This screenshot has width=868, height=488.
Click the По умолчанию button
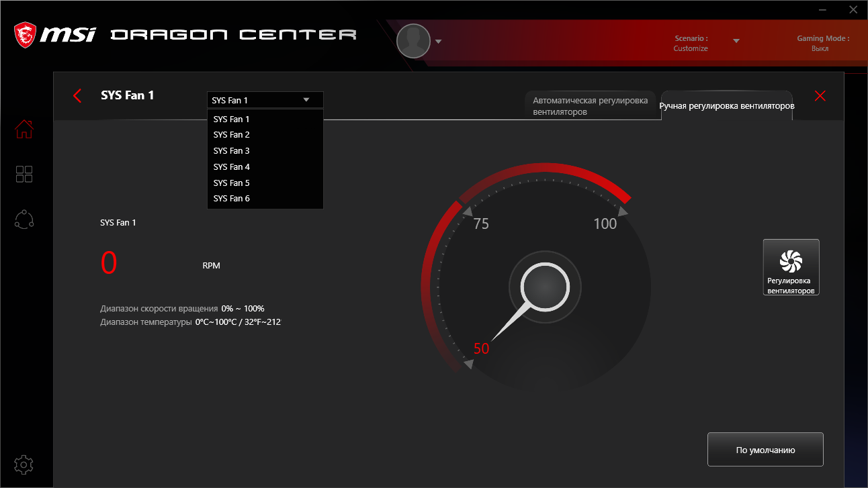click(x=765, y=450)
